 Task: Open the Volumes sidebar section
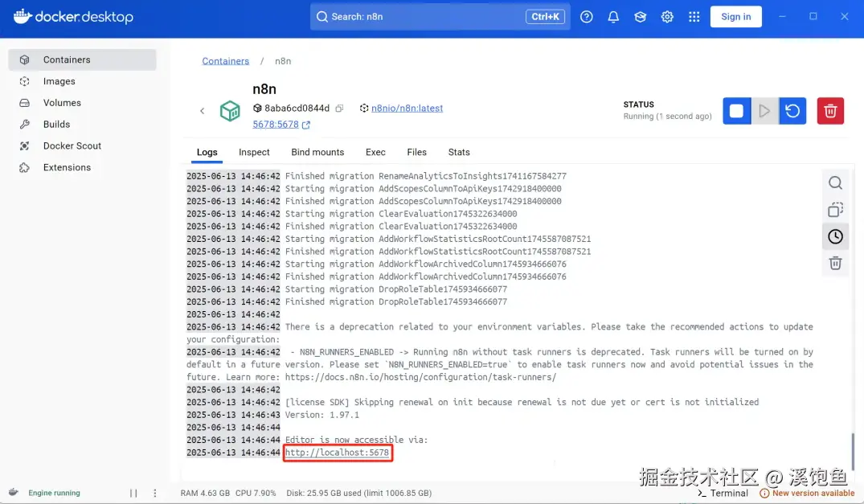pos(82,102)
